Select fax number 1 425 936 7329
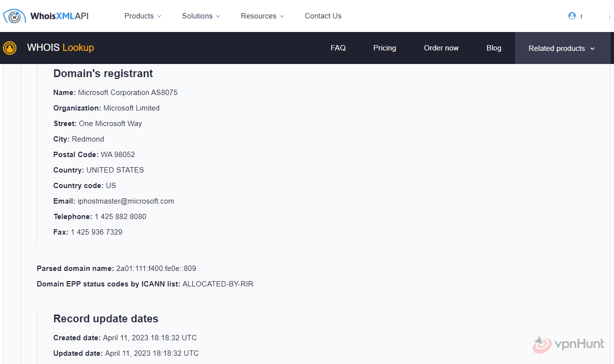The image size is (614, 364). point(96,232)
